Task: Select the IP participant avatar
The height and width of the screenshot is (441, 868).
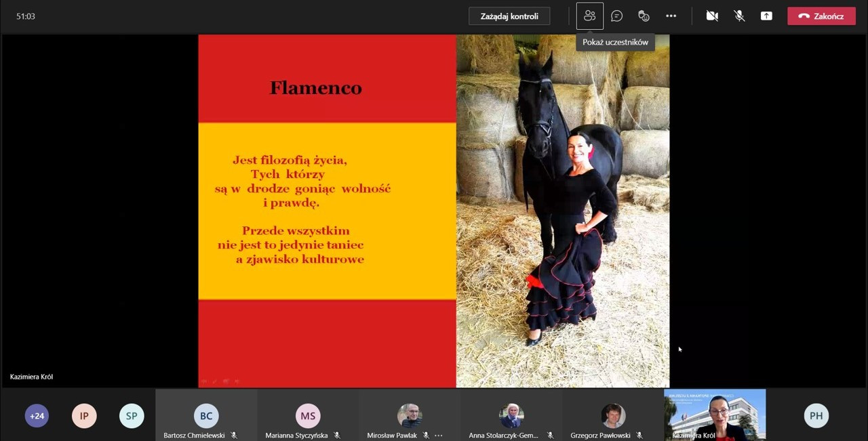Action: 84,416
